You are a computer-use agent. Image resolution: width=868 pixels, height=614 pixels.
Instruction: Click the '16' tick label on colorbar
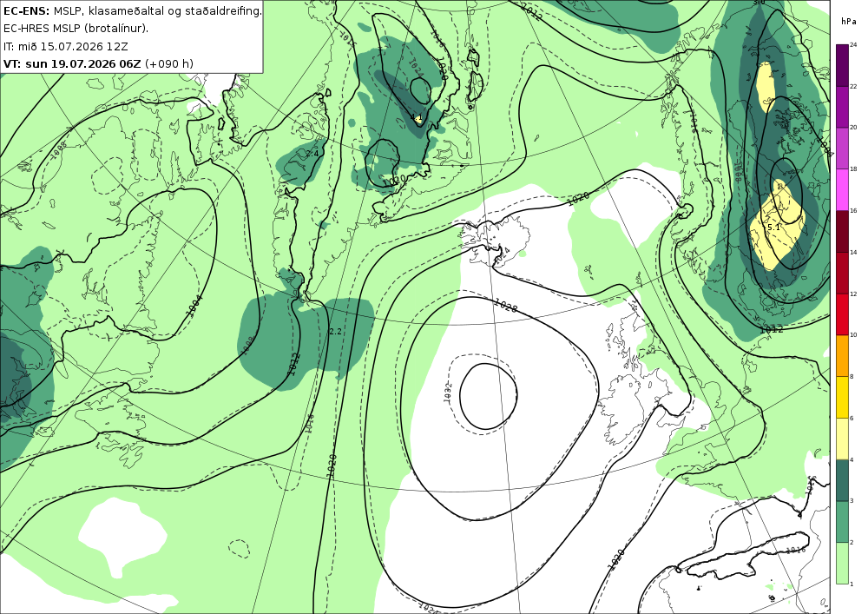[x=853, y=210]
